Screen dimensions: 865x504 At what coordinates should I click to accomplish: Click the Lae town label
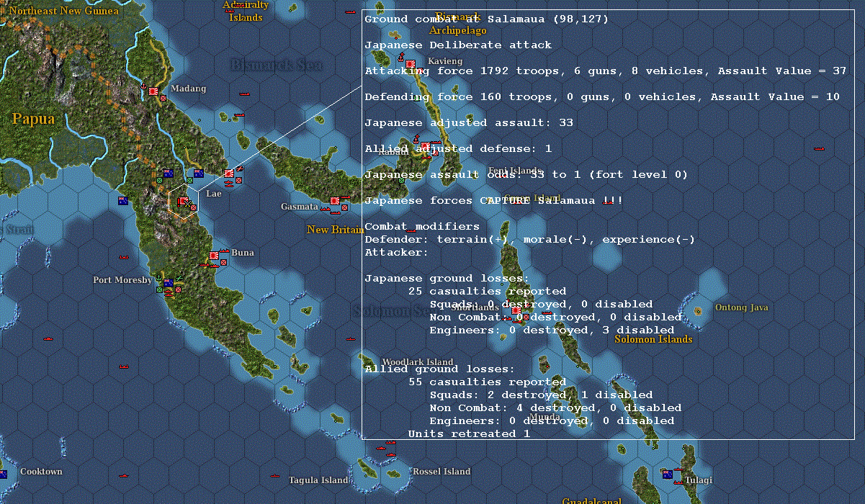214,194
